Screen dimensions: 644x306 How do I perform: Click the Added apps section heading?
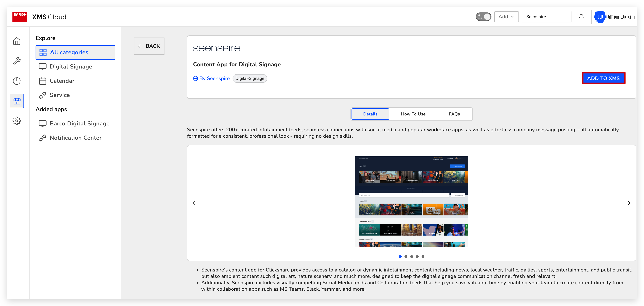pos(51,110)
